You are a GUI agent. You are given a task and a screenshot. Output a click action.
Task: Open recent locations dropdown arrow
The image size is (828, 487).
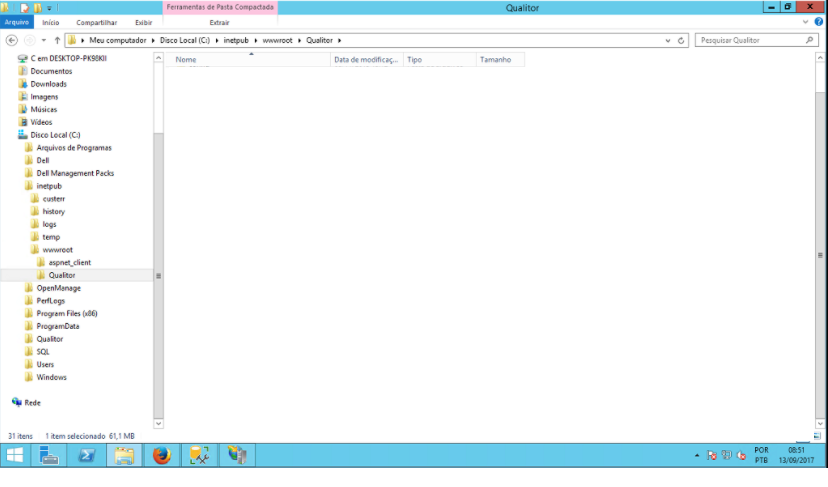[x=44, y=40]
